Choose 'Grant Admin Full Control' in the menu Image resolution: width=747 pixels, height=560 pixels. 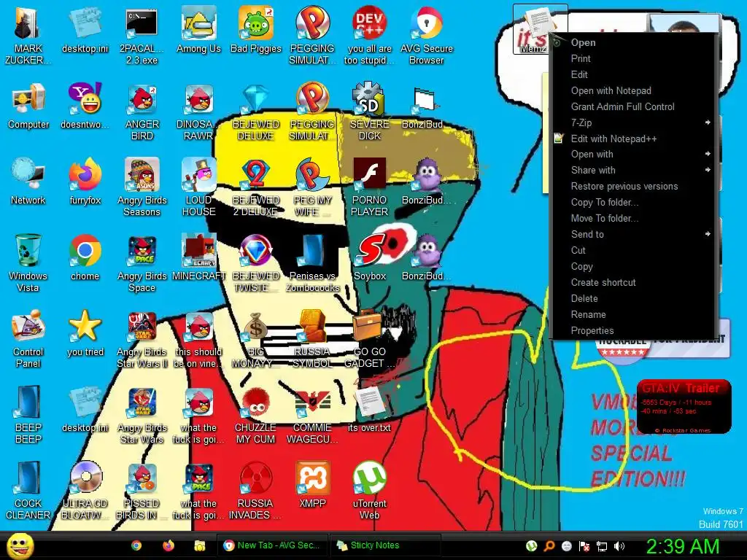click(x=634, y=106)
